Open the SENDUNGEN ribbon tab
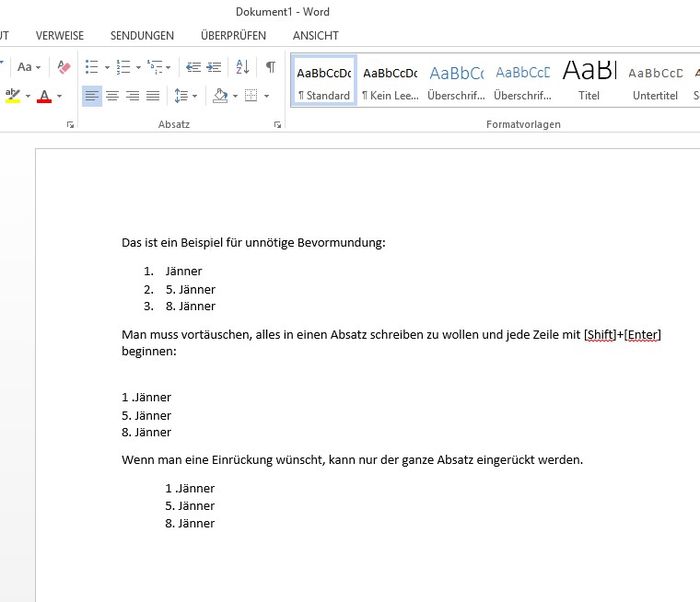 (142, 36)
